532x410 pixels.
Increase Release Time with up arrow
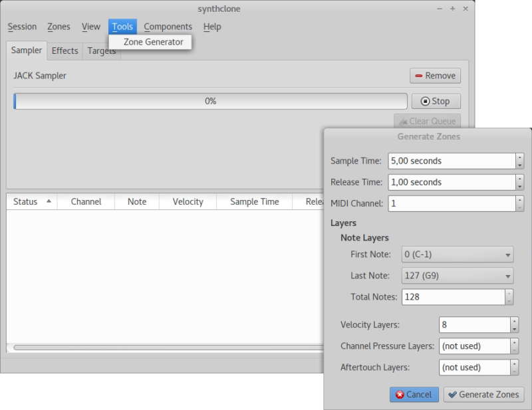tap(520, 179)
